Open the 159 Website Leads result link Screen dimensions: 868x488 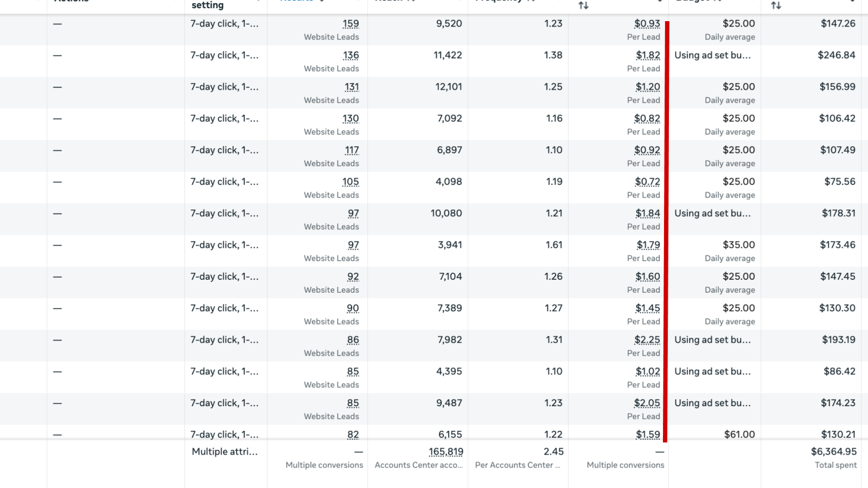[350, 24]
